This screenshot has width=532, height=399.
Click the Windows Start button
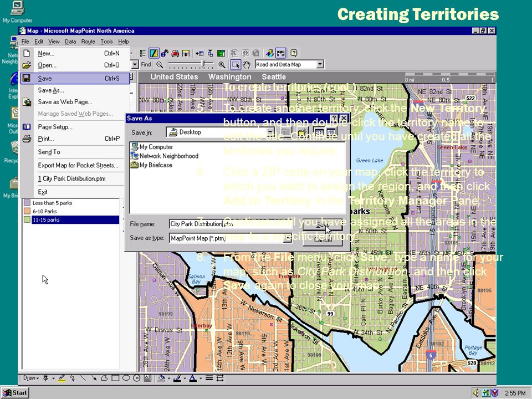coord(15,393)
